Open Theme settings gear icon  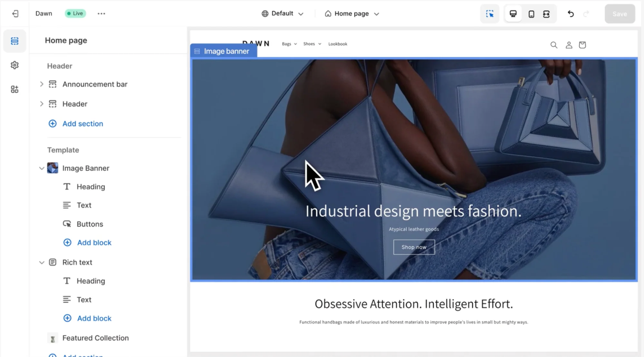[14, 65]
